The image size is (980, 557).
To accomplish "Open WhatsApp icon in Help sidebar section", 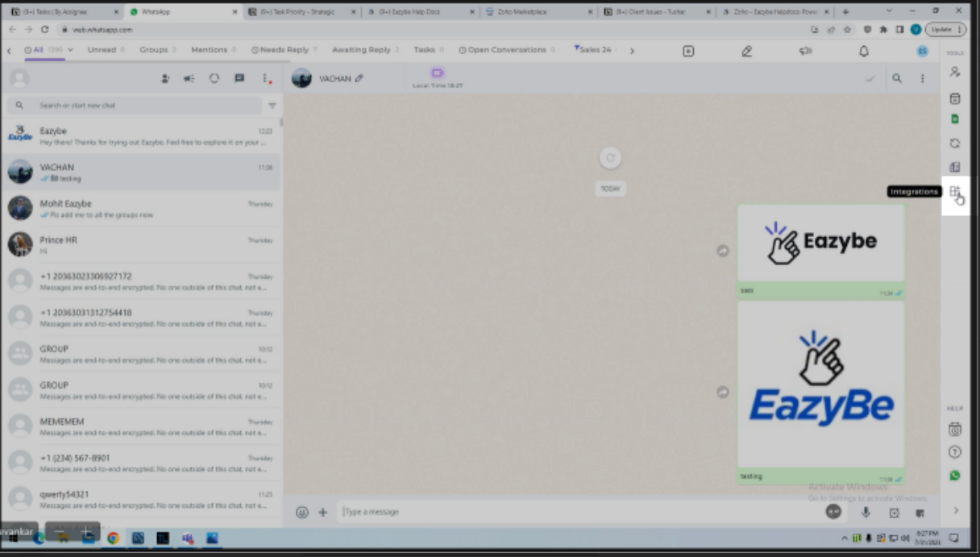I will pyautogui.click(x=955, y=476).
